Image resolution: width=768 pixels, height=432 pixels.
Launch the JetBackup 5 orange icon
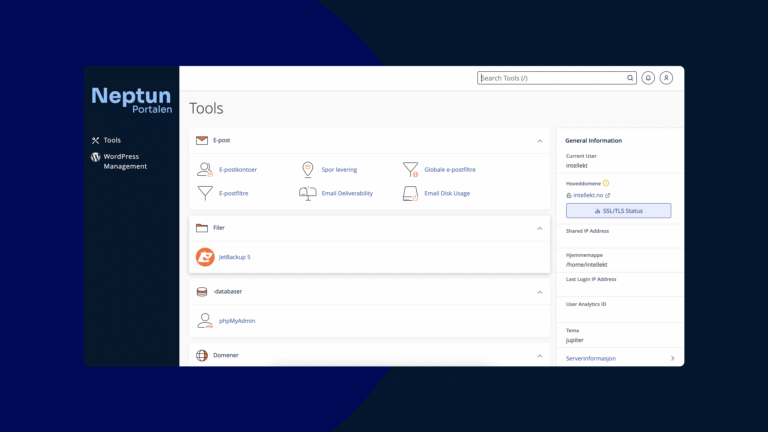point(205,257)
